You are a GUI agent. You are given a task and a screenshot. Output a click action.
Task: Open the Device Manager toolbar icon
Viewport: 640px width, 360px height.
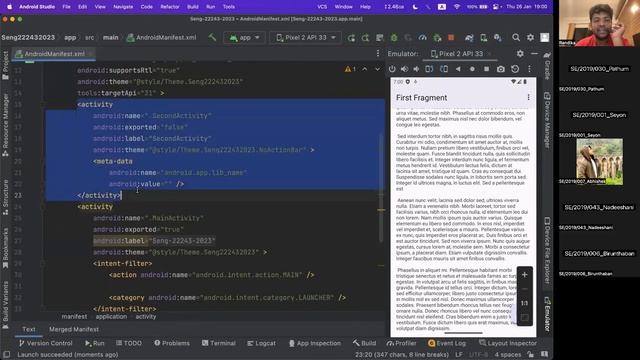[x=484, y=38]
